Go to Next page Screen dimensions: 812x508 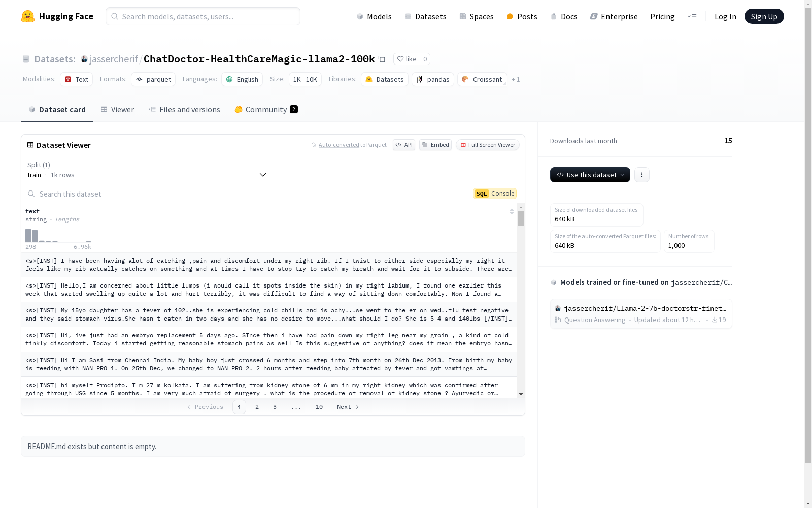(x=348, y=407)
